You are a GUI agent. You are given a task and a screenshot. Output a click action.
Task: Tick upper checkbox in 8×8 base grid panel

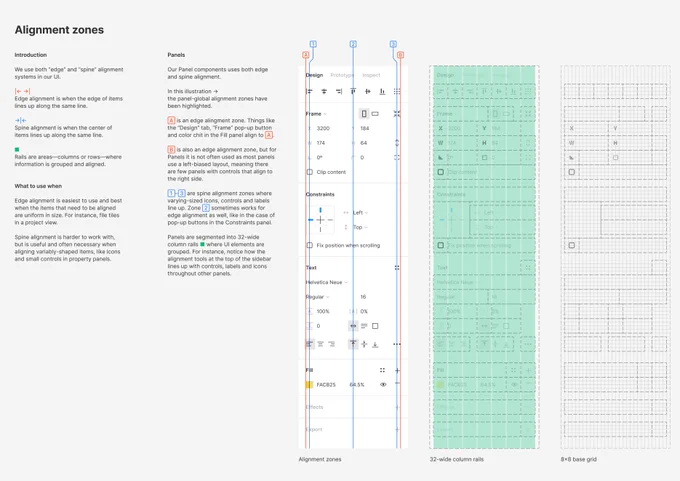[x=572, y=172]
